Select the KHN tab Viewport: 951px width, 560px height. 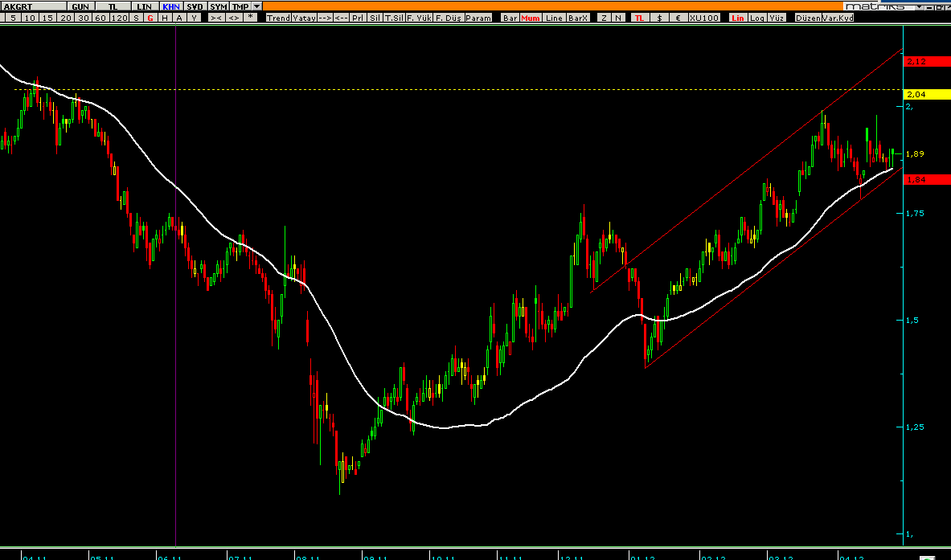coord(171,6)
